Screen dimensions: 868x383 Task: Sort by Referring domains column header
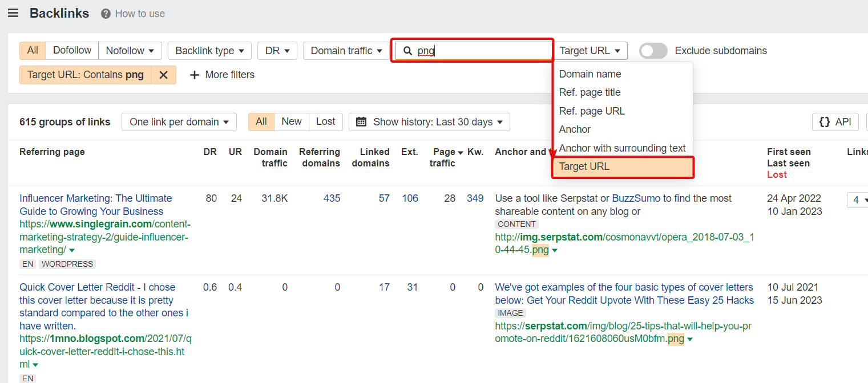pyautogui.click(x=320, y=157)
